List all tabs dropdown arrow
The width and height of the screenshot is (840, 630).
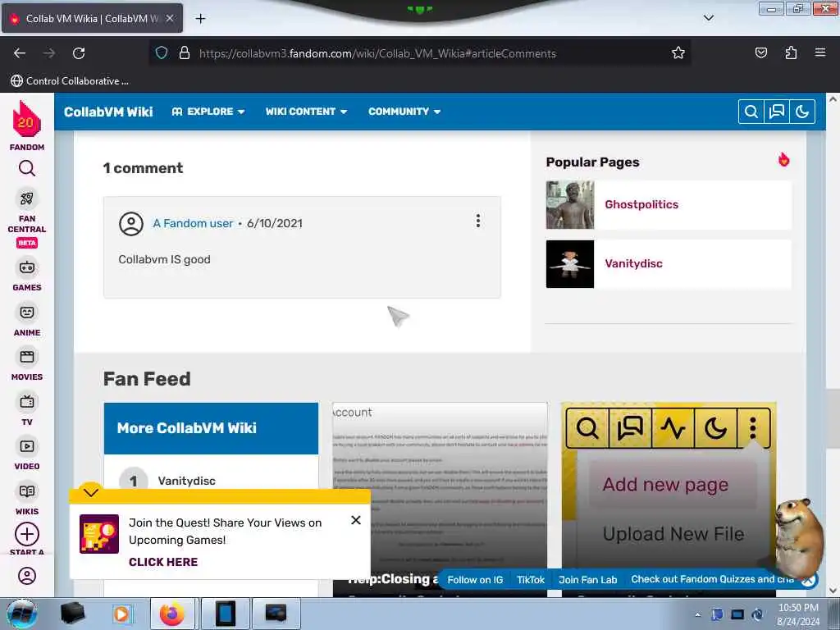[708, 18]
